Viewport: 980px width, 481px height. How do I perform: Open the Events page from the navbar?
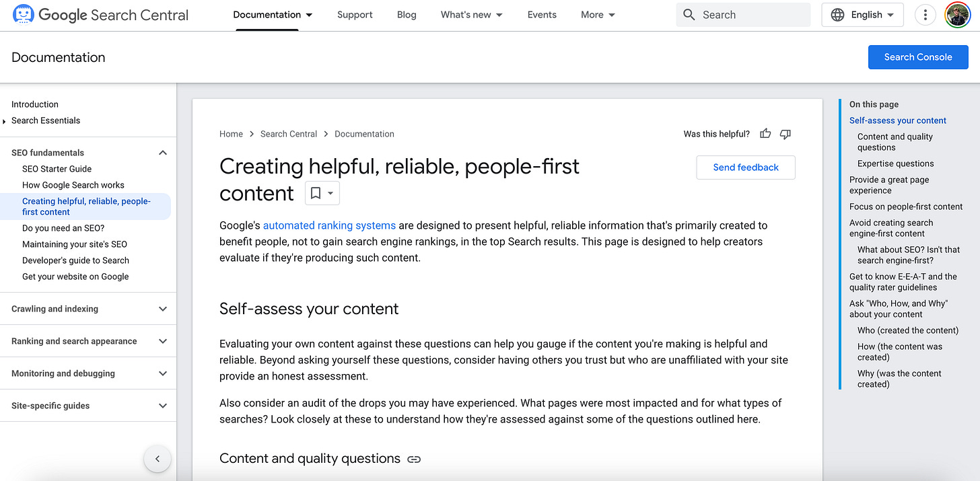(x=542, y=14)
